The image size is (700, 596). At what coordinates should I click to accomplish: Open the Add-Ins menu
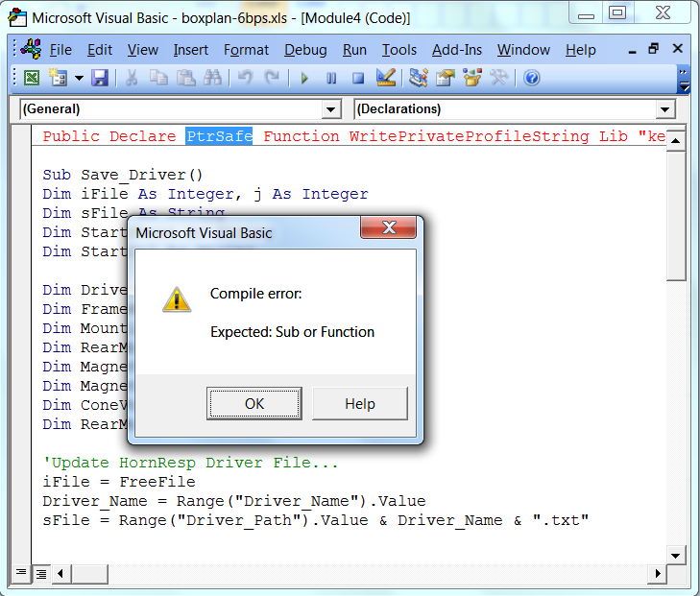point(457,50)
